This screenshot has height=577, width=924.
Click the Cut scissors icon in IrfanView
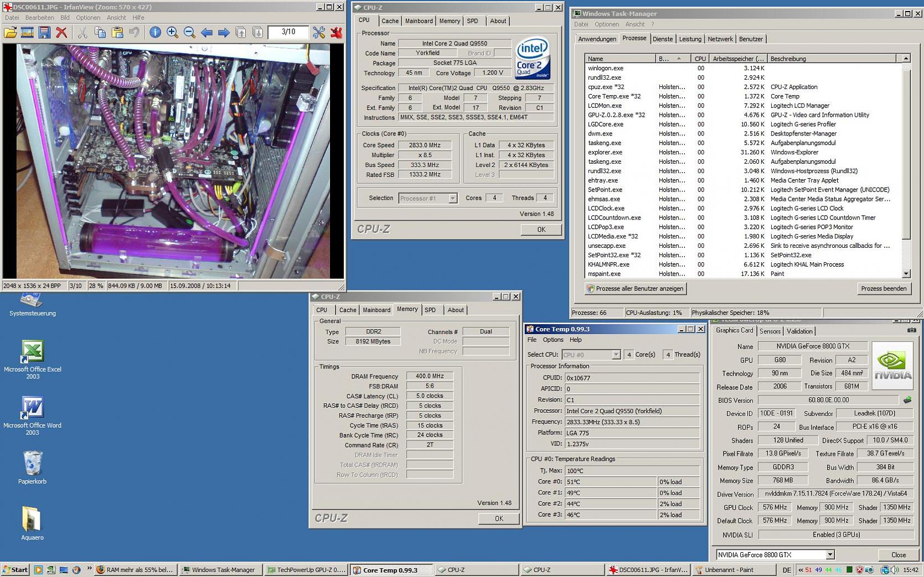82,33
